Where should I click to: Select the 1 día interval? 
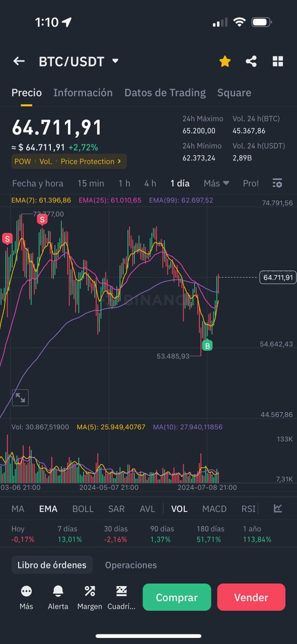pyautogui.click(x=180, y=184)
